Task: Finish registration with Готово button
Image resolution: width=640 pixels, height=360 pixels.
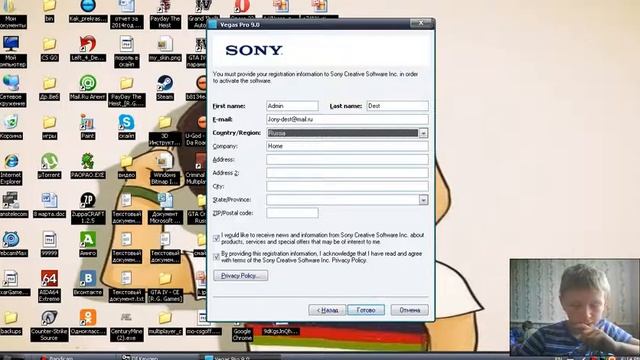Action: (x=366, y=310)
